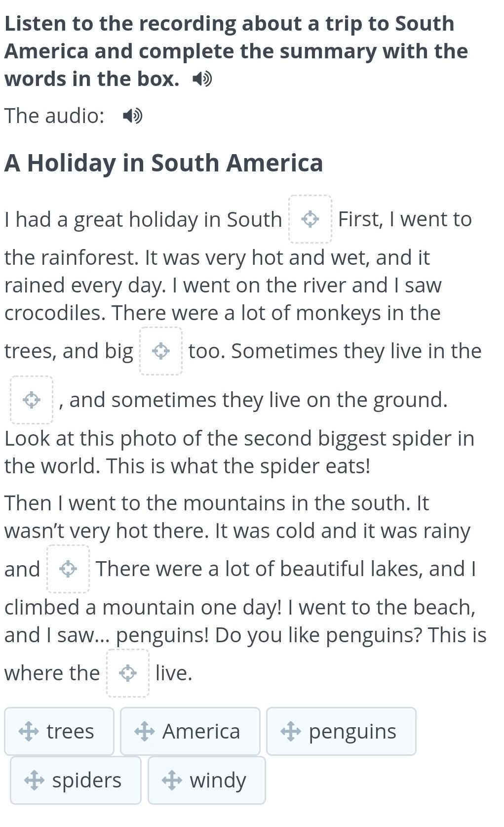Select the 'America' word tile
This screenshot has height=827, width=504.
click(190, 731)
